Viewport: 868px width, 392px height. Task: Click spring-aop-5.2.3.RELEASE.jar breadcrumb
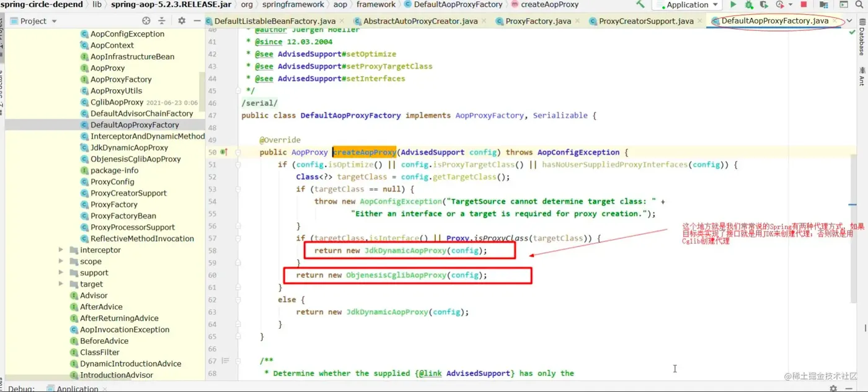click(171, 4)
